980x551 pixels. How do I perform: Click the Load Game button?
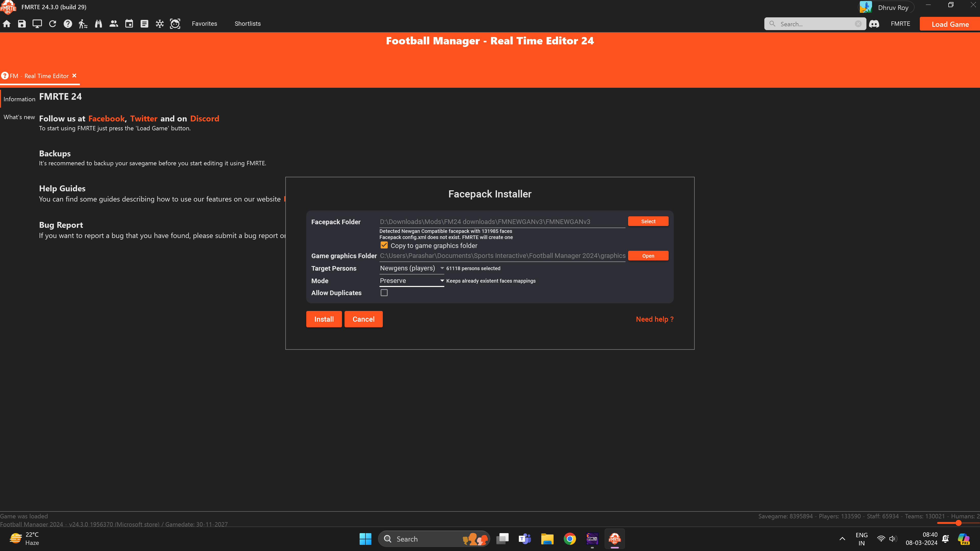coord(950,24)
